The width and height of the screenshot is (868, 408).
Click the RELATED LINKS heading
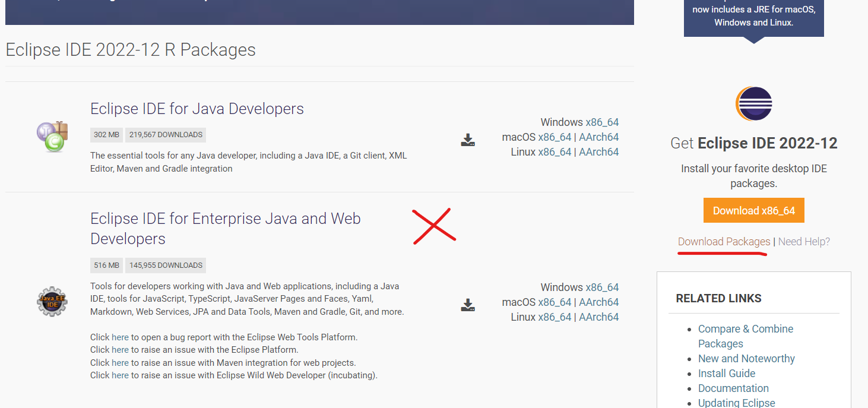click(718, 298)
